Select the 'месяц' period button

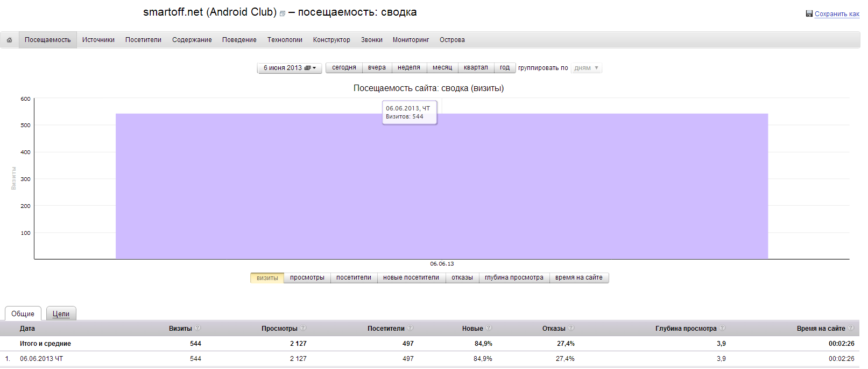[x=442, y=68]
